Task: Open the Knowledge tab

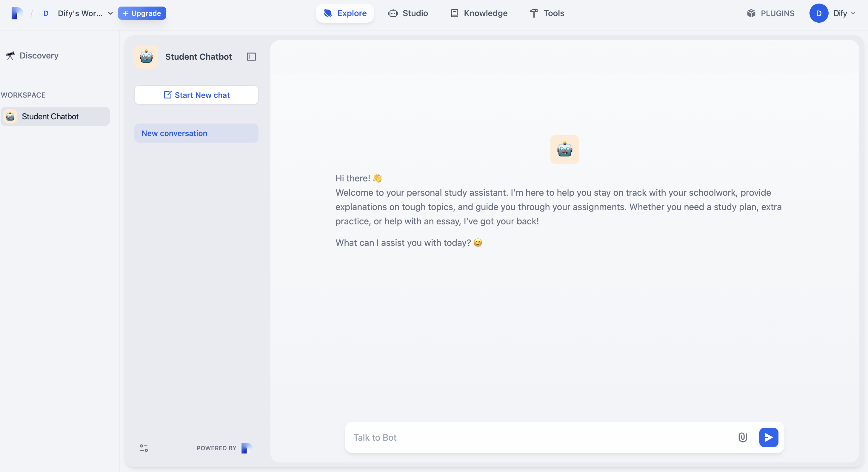Action: coord(479,13)
